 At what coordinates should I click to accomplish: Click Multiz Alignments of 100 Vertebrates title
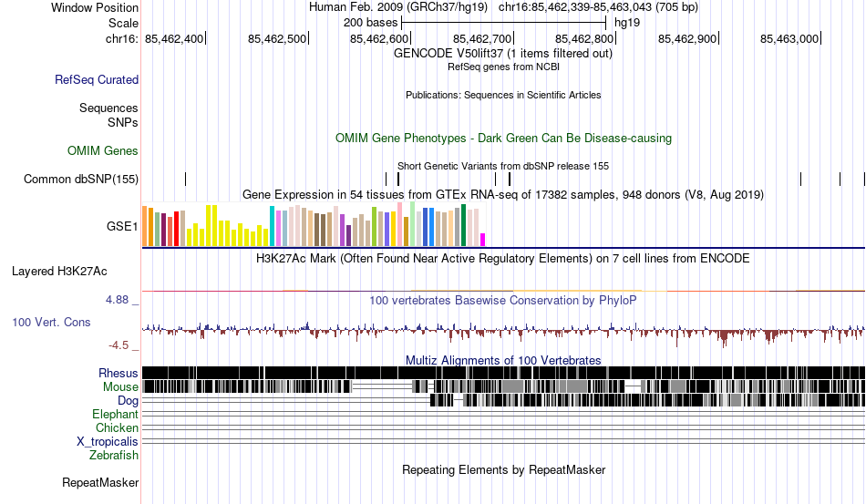503,361
